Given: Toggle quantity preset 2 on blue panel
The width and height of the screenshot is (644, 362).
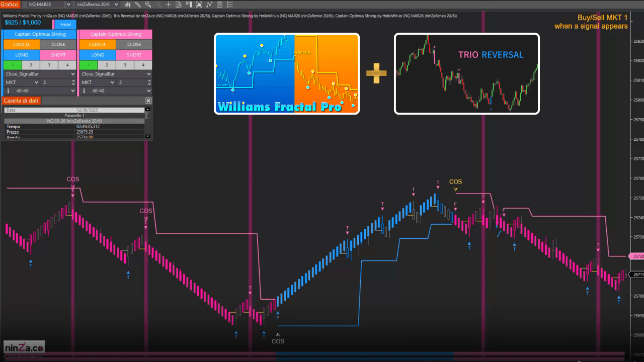Looking at the screenshot, I should coord(31,65).
